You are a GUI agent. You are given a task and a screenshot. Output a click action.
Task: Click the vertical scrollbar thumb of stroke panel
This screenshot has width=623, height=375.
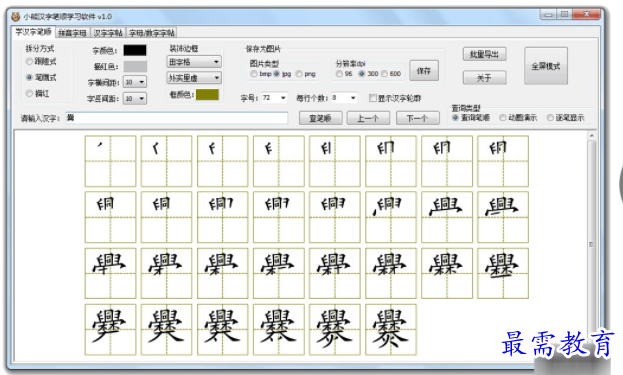point(591,244)
